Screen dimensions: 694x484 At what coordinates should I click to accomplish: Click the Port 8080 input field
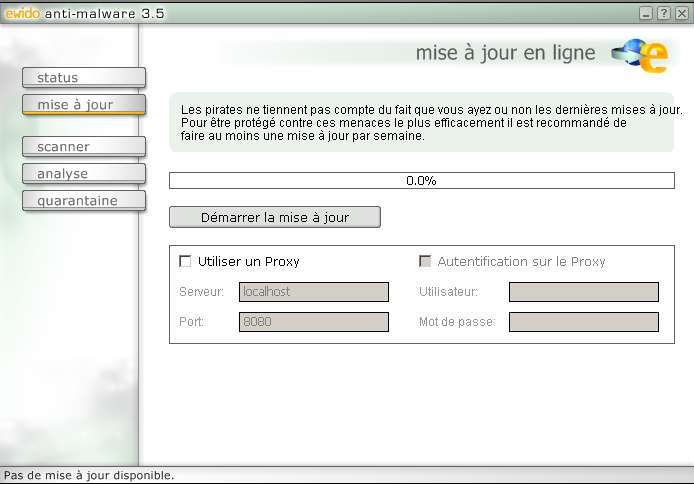[x=314, y=322]
